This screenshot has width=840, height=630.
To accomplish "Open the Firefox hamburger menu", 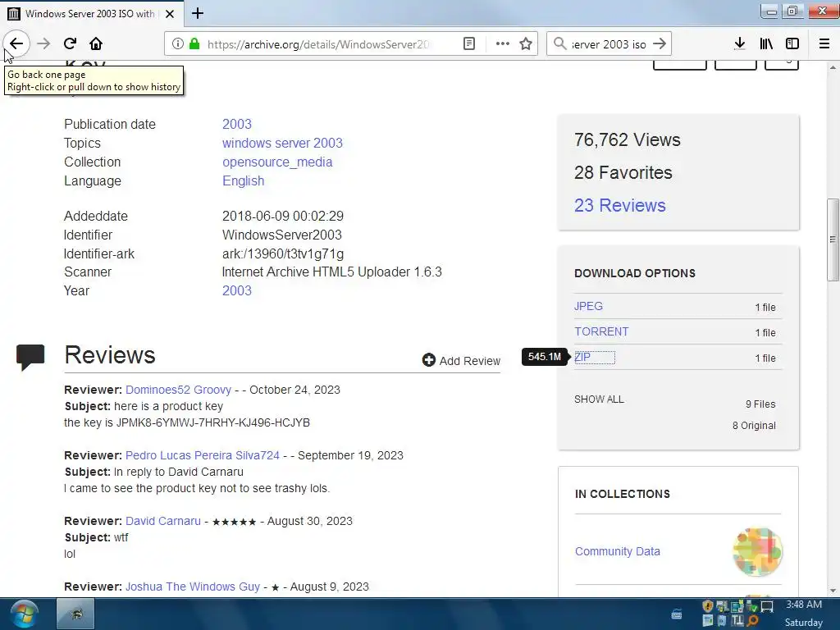I will (824, 44).
